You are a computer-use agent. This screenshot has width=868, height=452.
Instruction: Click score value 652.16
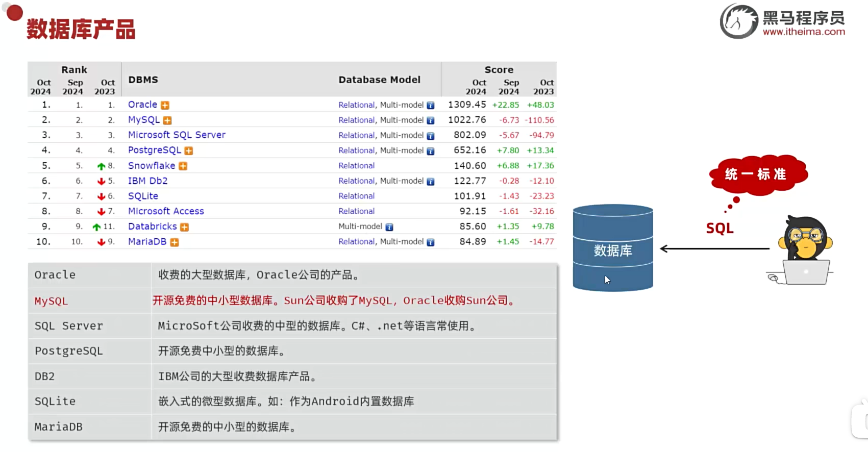[x=470, y=150]
